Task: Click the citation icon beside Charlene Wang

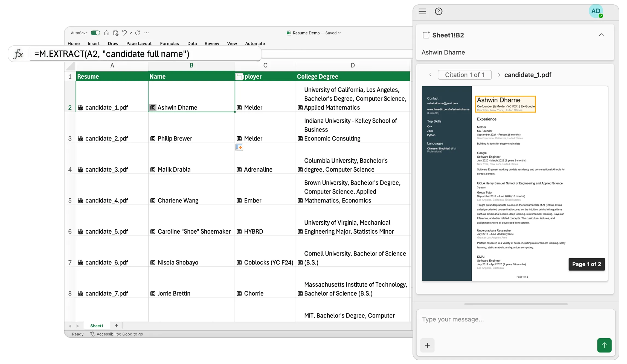Action: pyautogui.click(x=153, y=201)
